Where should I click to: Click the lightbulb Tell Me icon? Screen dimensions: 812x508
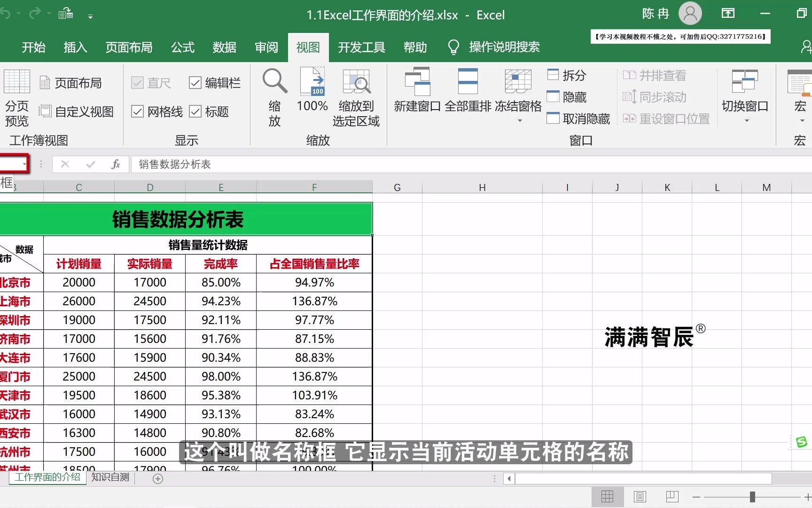(x=453, y=47)
